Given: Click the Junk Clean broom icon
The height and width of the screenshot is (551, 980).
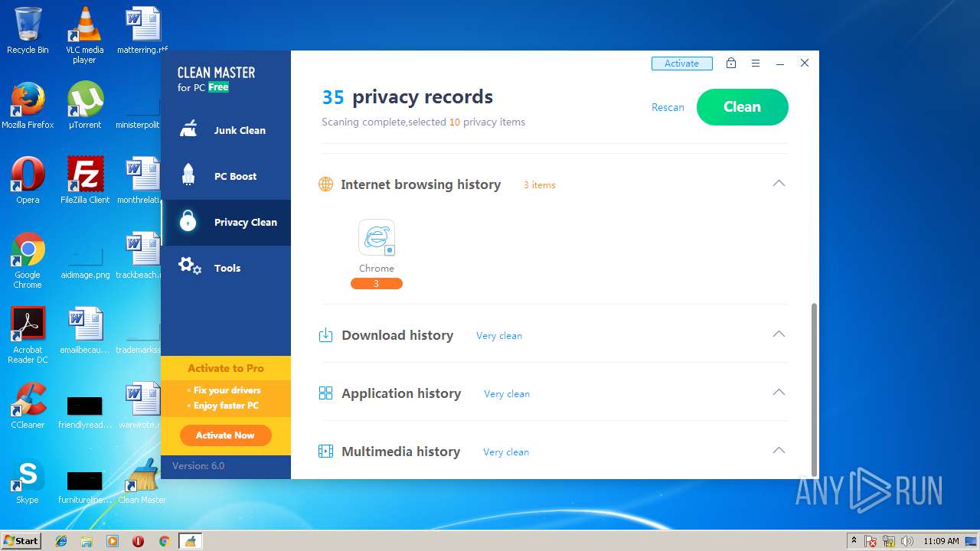Looking at the screenshot, I should 188,129.
